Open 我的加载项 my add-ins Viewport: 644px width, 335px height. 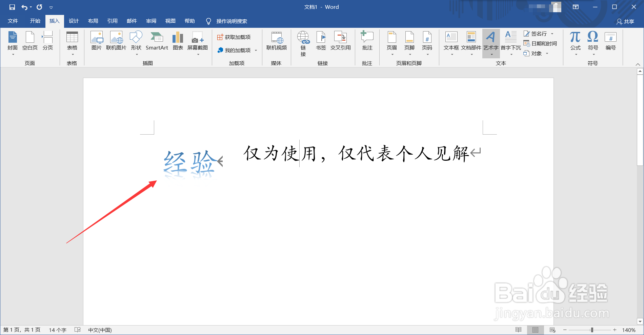coord(234,50)
